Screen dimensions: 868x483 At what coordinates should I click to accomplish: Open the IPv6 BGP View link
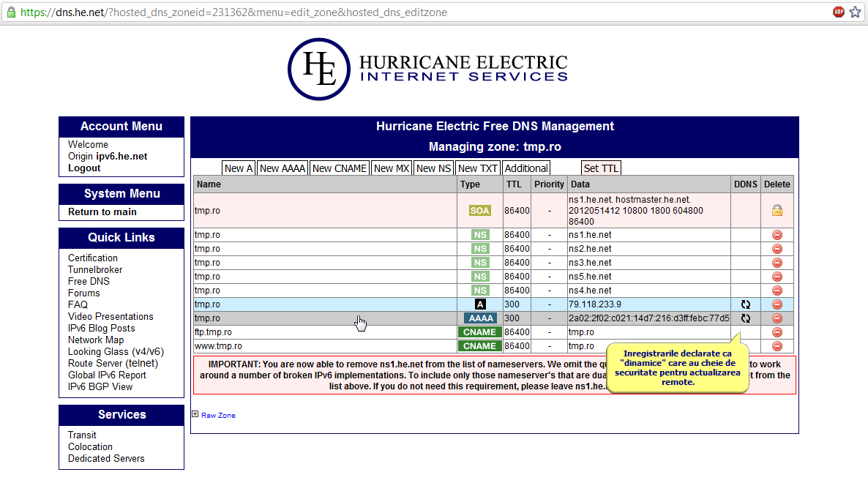(100, 386)
